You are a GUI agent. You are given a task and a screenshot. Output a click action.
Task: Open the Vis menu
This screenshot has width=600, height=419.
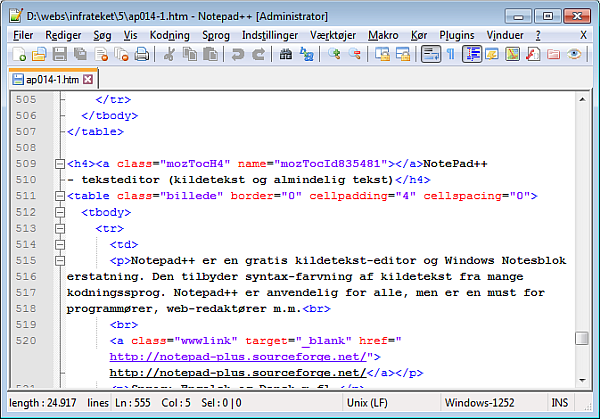pyautogui.click(x=130, y=36)
